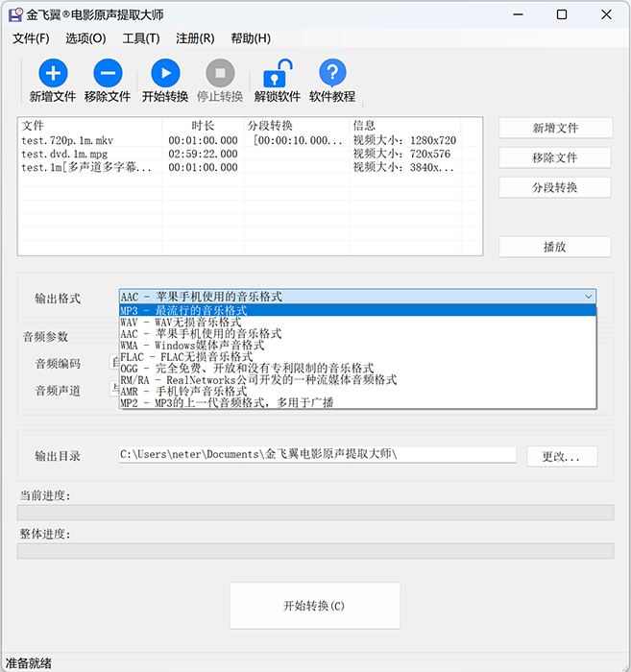The width and height of the screenshot is (631, 672).
Task: Click the output directory path field
Action: [x=316, y=455]
